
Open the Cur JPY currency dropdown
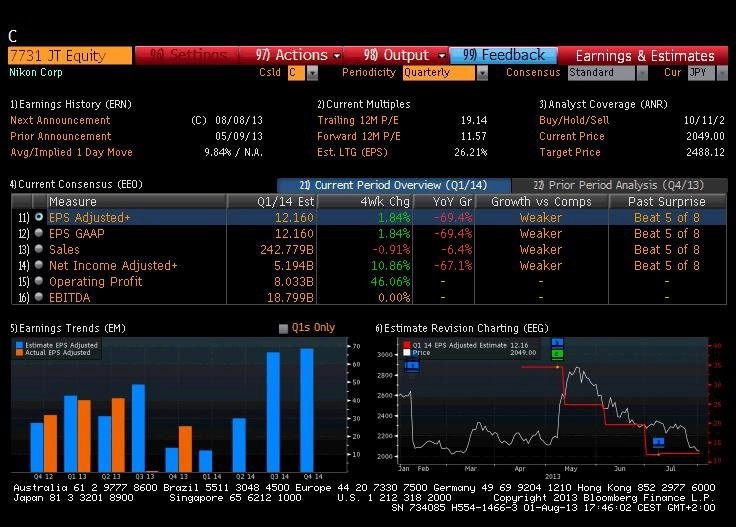click(722, 73)
